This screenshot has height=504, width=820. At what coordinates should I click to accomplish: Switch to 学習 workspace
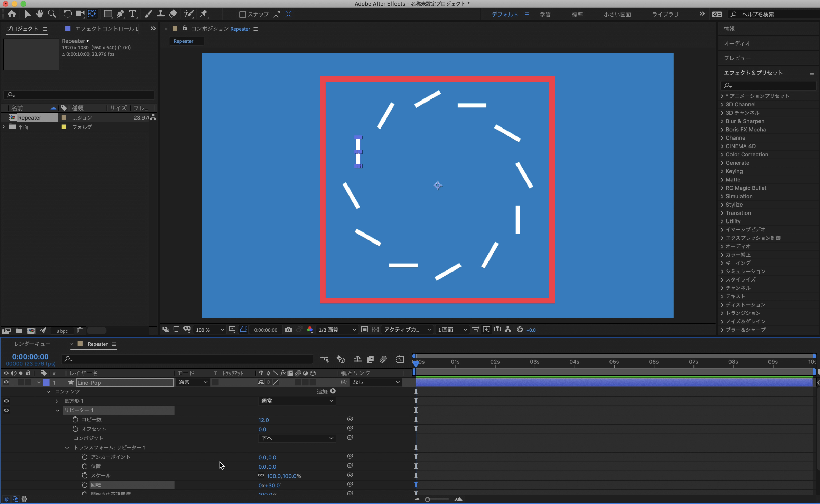click(545, 15)
